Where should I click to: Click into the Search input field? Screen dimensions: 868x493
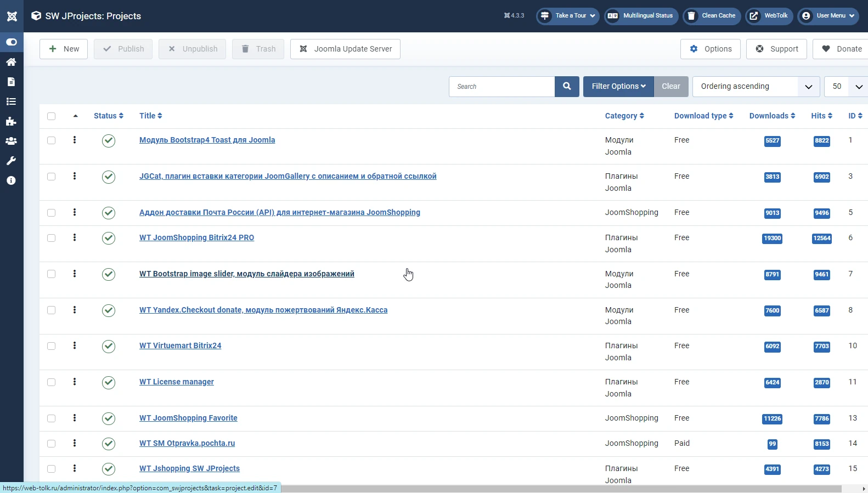pyautogui.click(x=501, y=87)
